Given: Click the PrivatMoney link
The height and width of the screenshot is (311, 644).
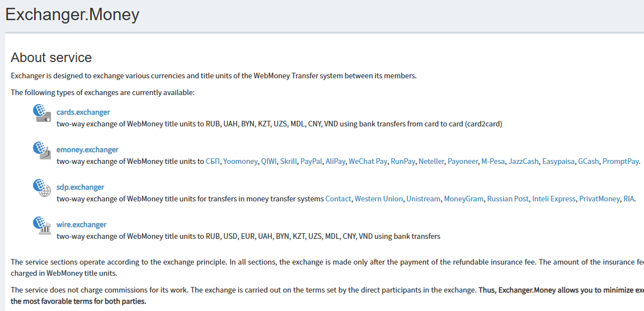Looking at the screenshot, I should coord(599,199).
